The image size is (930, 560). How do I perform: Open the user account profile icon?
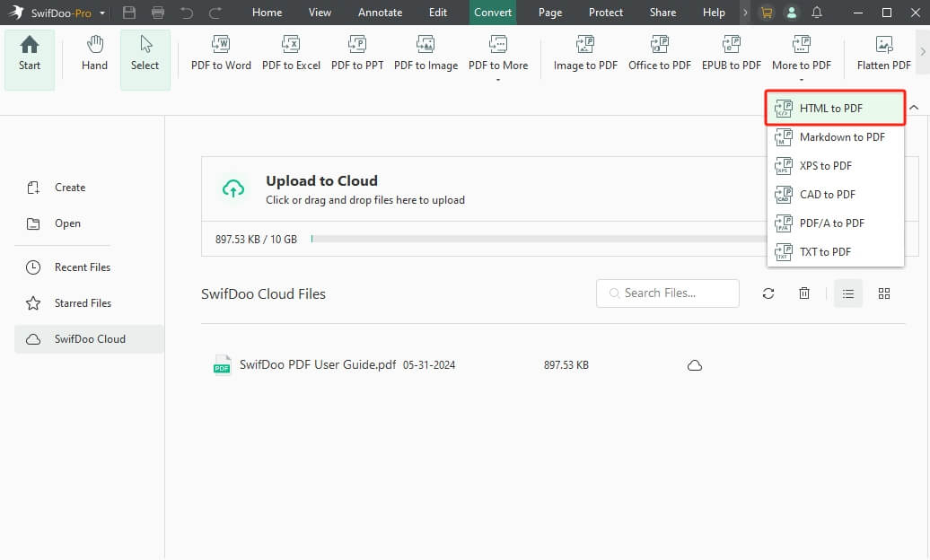pos(791,13)
